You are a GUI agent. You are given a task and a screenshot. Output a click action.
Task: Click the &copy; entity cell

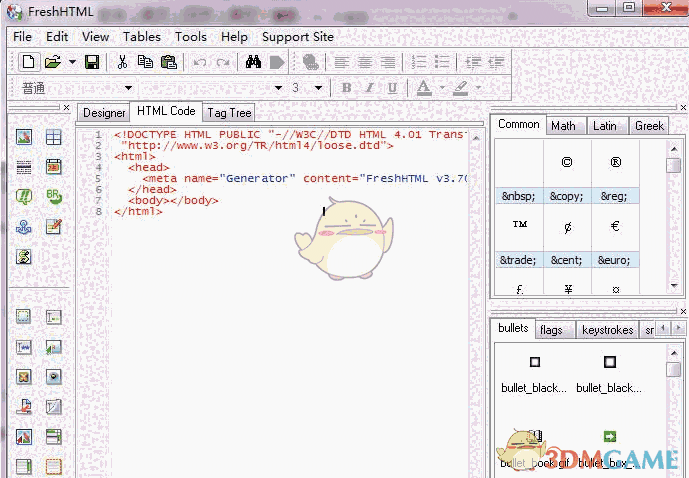coord(566,196)
